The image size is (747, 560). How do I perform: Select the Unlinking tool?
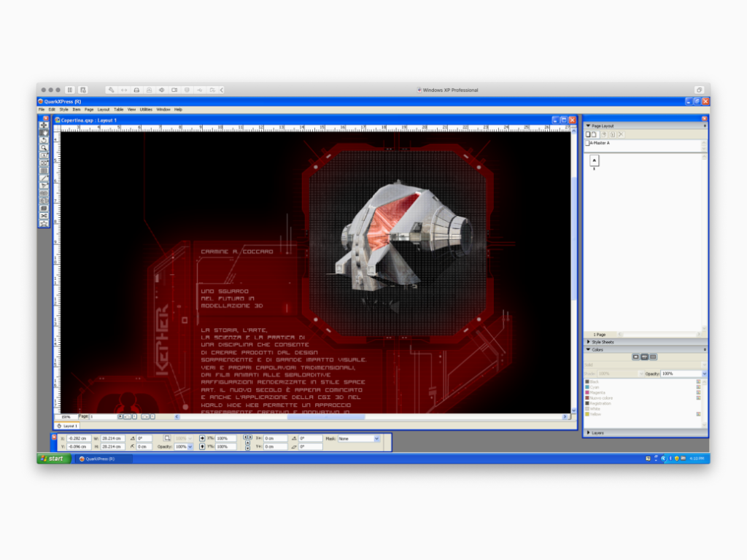click(x=44, y=201)
